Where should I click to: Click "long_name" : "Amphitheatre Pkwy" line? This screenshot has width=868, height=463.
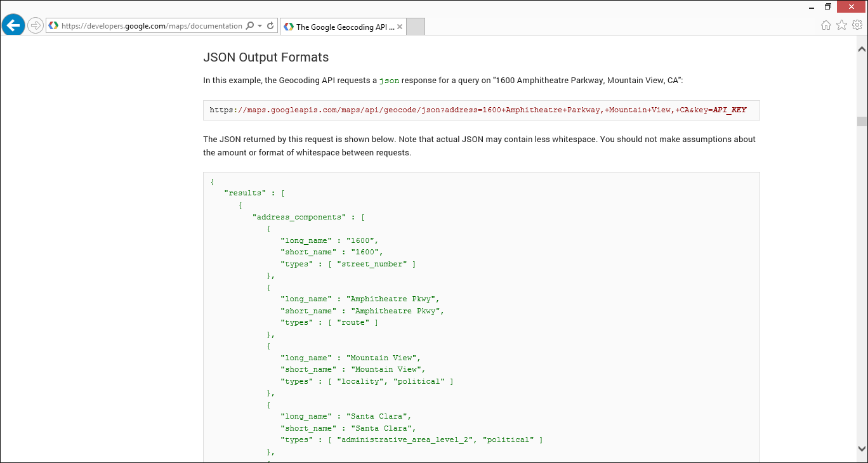pyautogui.click(x=360, y=299)
